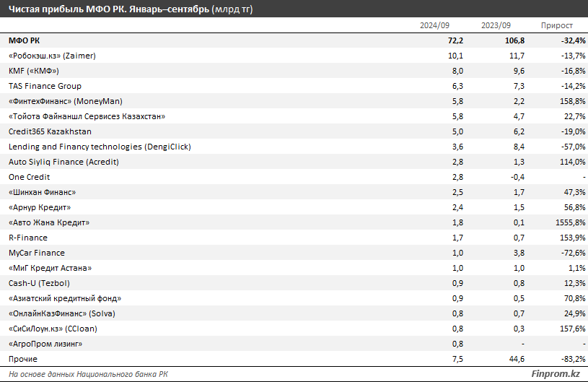Click the Finprom.kz source label

click(556, 374)
